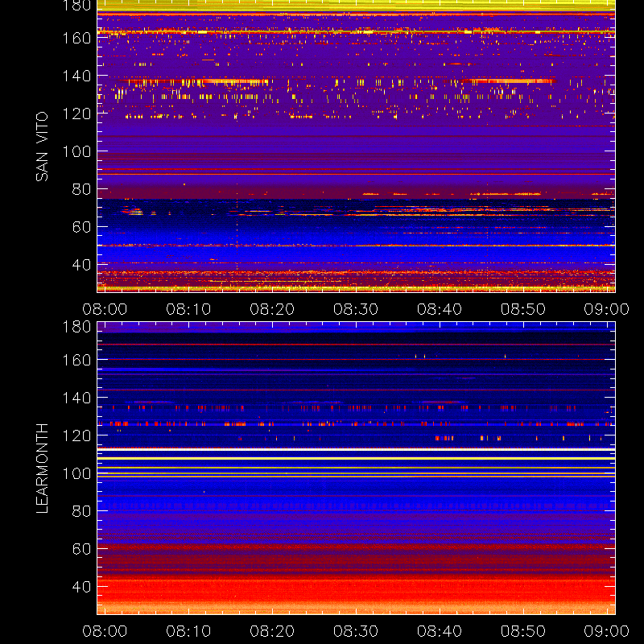The width and height of the screenshot is (644, 644).
Task: Select 100 tick on the San Vito axis
Action: [x=76, y=151]
